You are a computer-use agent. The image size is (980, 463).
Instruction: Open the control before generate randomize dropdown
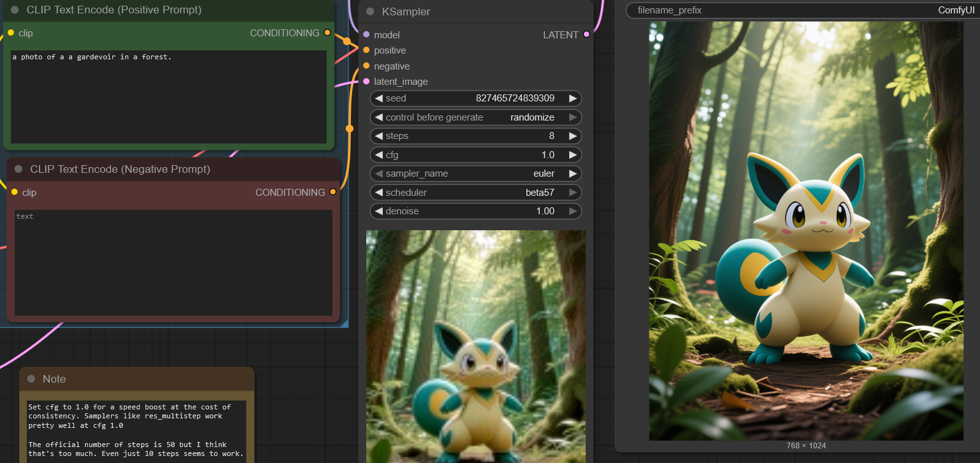pos(476,117)
